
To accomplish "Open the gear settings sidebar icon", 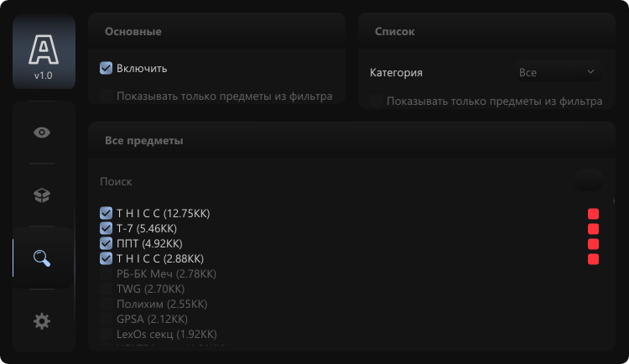I will tap(42, 321).
